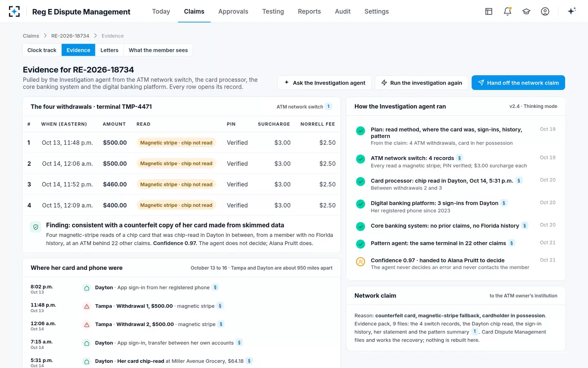The image size is (588, 368).
Task: Run the investigation again
Action: [421, 83]
